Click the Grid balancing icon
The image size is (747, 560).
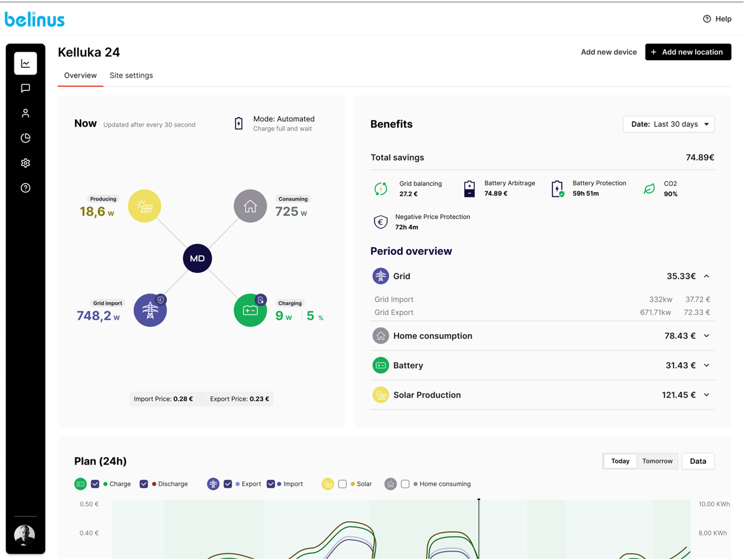[381, 189]
